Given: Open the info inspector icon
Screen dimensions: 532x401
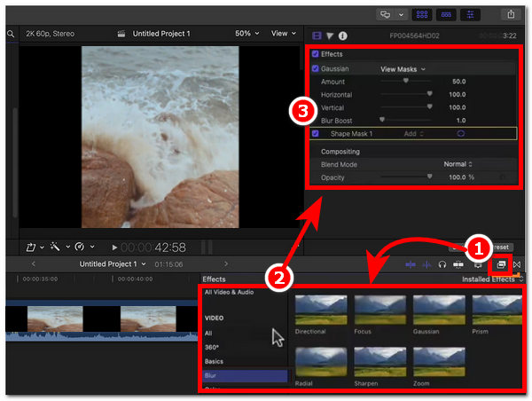Looking at the screenshot, I should [x=342, y=35].
